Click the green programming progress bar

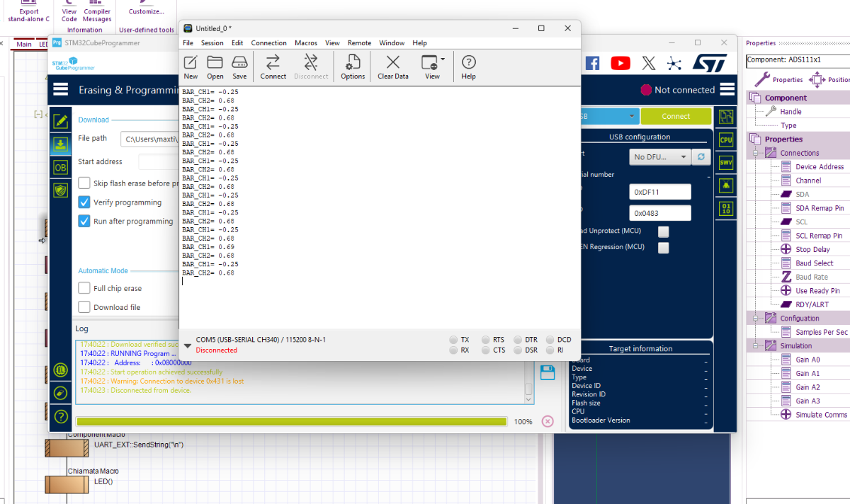[291, 422]
